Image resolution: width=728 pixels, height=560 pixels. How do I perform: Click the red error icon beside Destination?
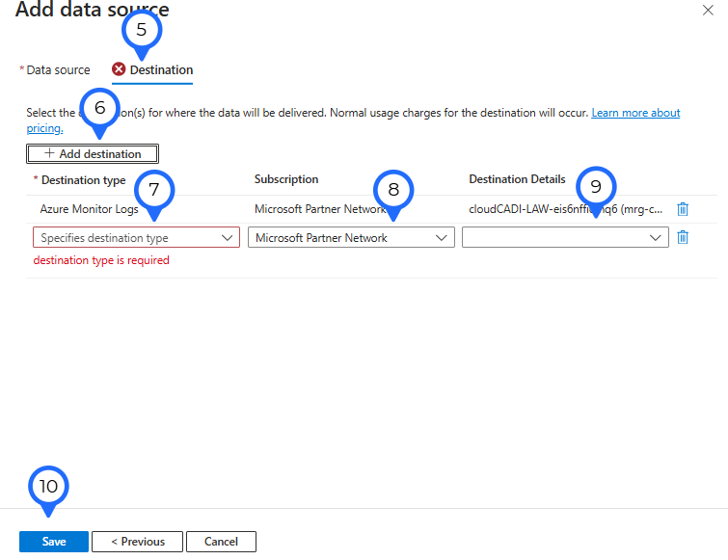pyautogui.click(x=119, y=70)
